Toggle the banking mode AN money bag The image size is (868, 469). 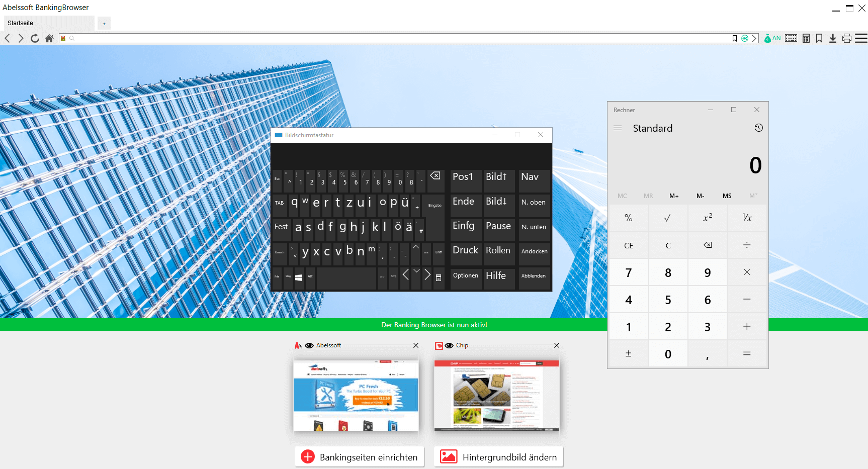(x=772, y=38)
